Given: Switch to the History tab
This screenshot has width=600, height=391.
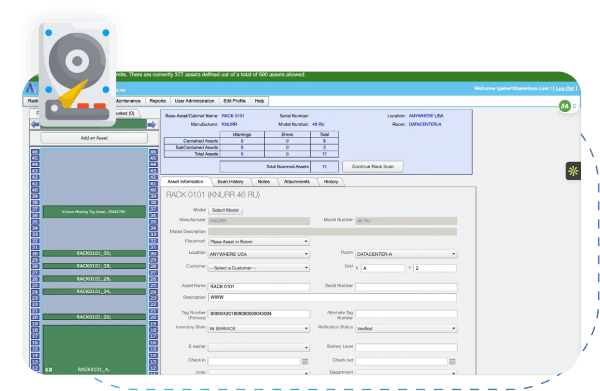Looking at the screenshot, I should click(331, 182).
